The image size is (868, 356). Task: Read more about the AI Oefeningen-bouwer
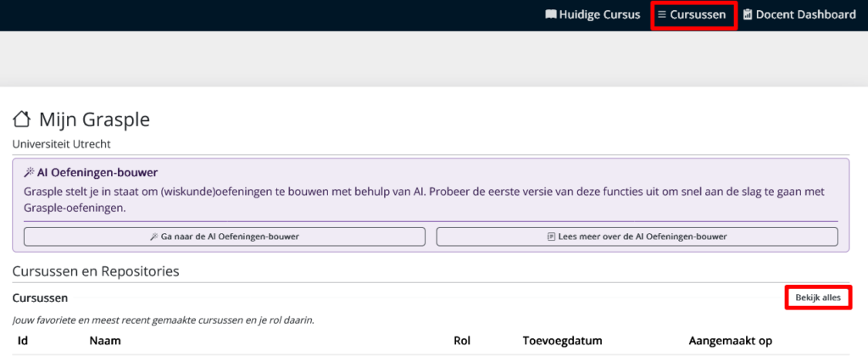tap(637, 236)
